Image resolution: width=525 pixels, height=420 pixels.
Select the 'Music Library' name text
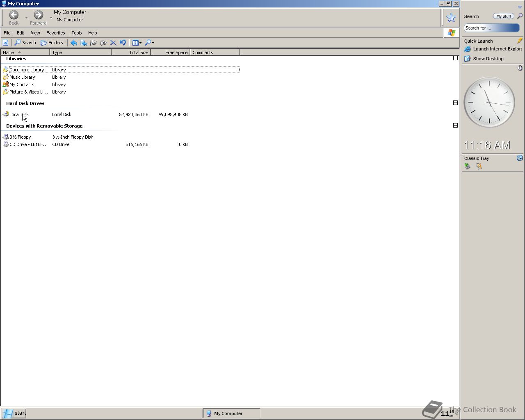click(x=22, y=77)
